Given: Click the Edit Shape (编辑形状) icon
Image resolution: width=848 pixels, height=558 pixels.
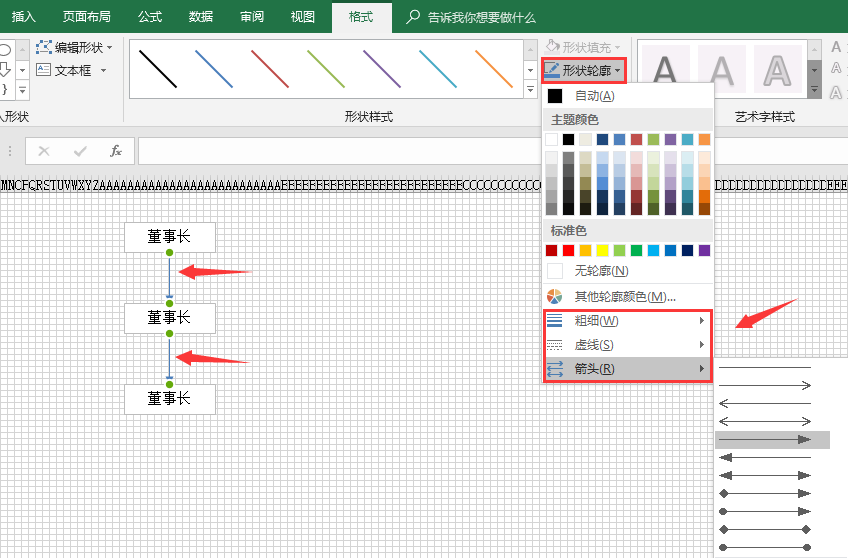Looking at the screenshot, I should [x=43, y=47].
